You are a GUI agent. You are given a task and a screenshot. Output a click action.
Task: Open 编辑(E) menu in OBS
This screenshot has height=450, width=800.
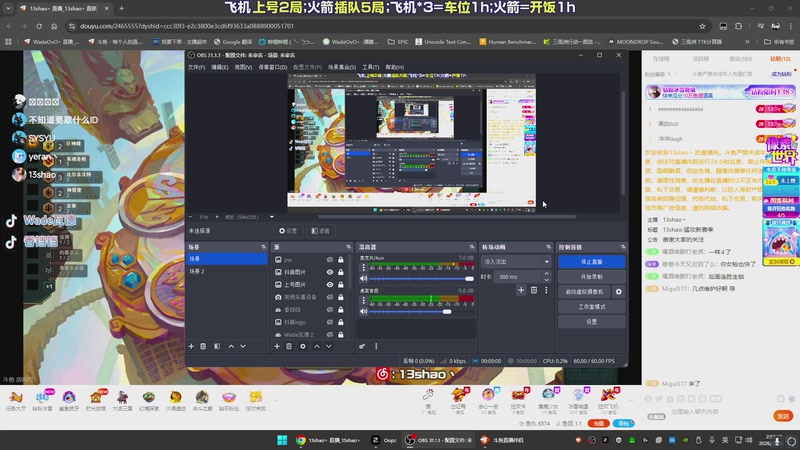pos(220,67)
